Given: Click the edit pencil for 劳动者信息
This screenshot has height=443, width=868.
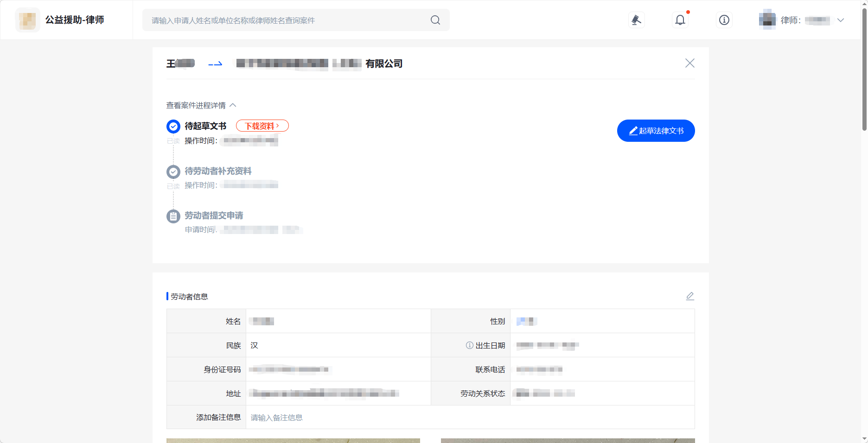Looking at the screenshot, I should point(689,296).
